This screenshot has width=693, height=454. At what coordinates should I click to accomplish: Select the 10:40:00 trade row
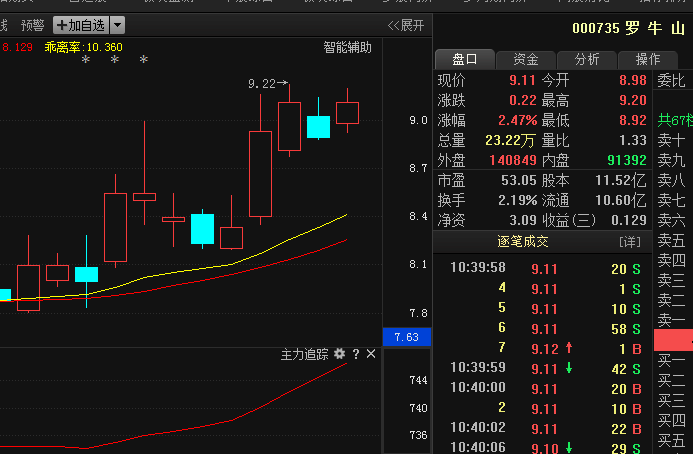pyautogui.click(x=545, y=388)
